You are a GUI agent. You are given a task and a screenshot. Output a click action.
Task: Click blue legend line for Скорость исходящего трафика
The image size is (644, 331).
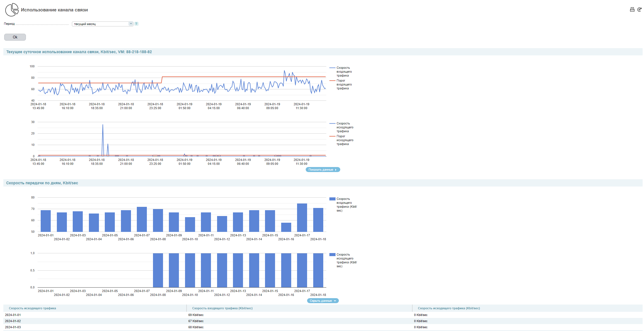(332, 124)
